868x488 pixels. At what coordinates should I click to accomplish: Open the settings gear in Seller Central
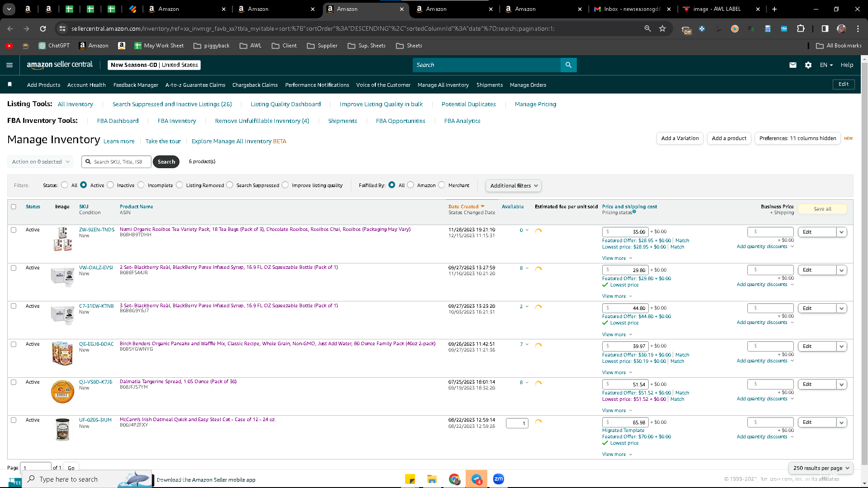(x=808, y=65)
